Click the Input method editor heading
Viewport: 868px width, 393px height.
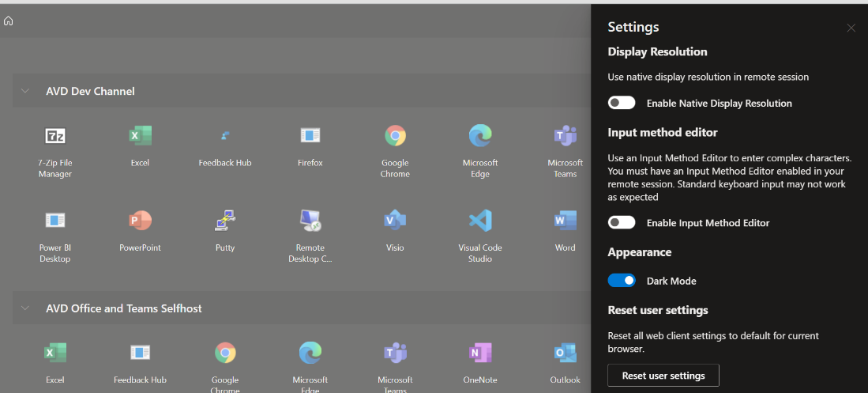(663, 133)
